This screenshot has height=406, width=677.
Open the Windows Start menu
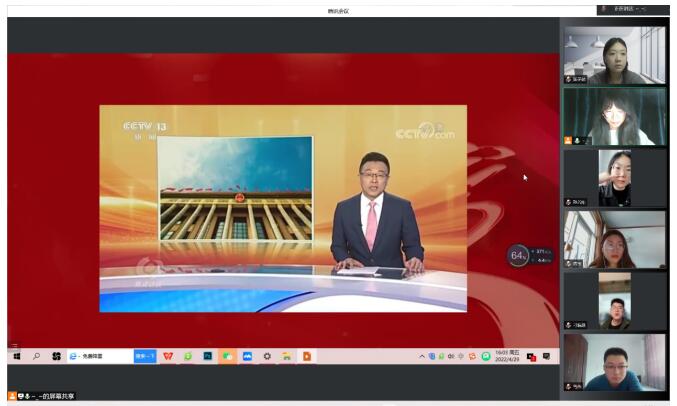click(17, 356)
